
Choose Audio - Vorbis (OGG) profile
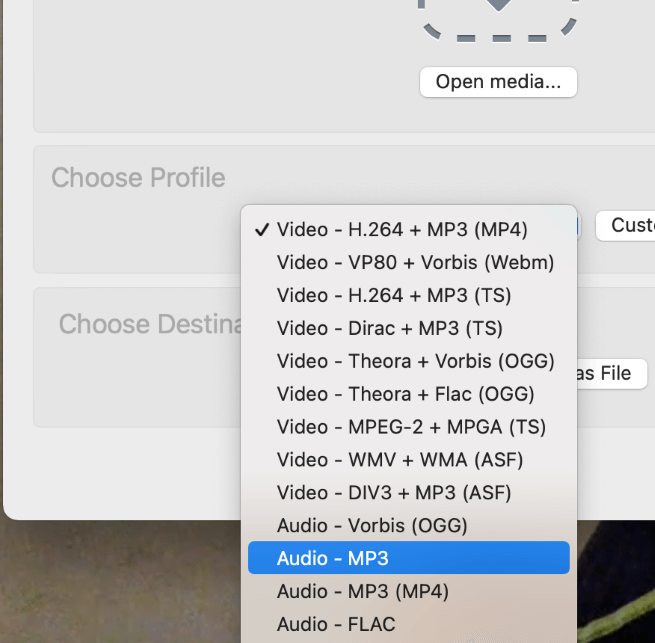click(372, 525)
